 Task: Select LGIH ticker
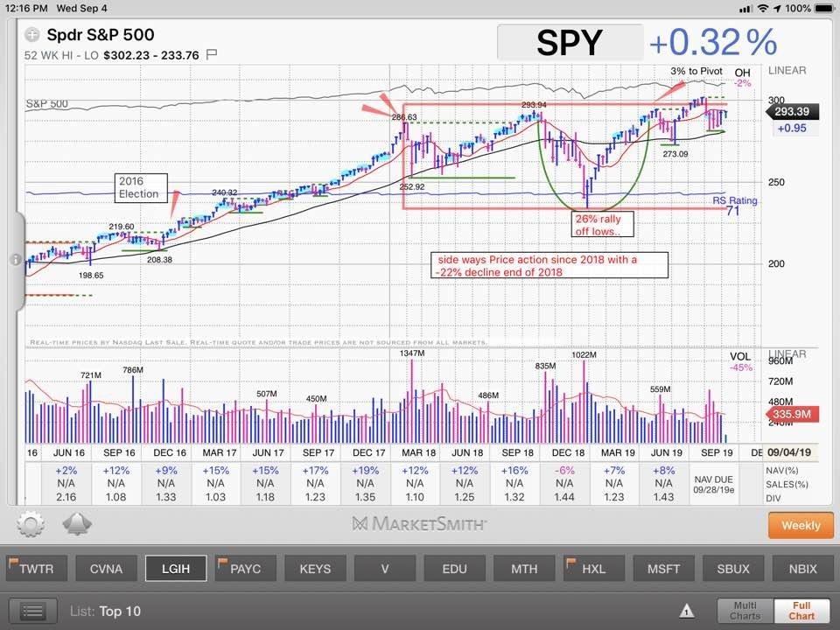coord(176,569)
